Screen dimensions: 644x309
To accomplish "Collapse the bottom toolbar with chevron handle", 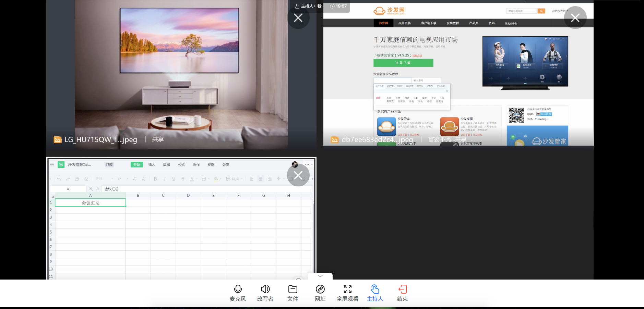I will tap(320, 276).
